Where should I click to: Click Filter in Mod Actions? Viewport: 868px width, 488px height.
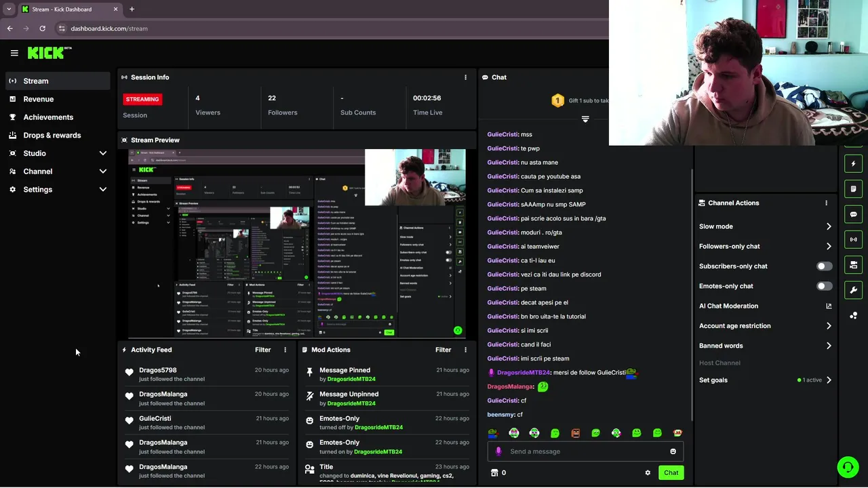[443, 350]
